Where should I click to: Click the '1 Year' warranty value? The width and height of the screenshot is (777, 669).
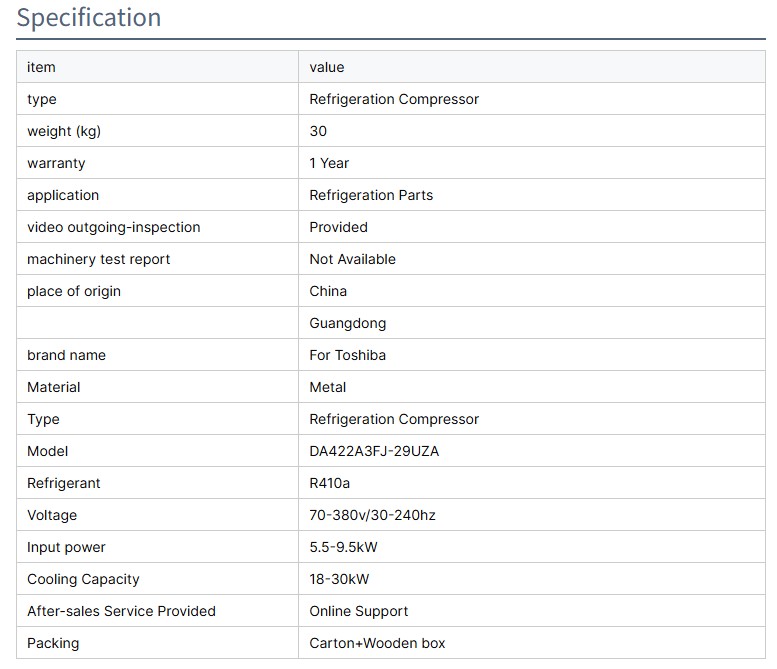tap(329, 163)
